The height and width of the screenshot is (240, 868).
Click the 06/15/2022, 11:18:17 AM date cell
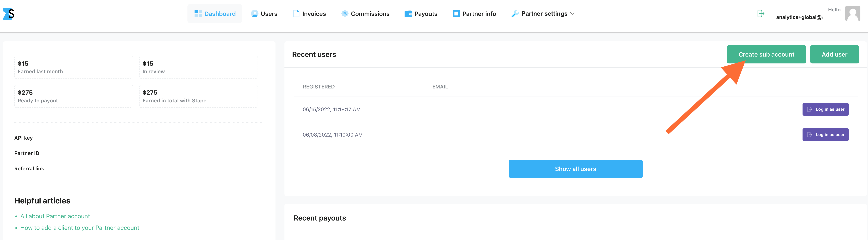coord(331,109)
